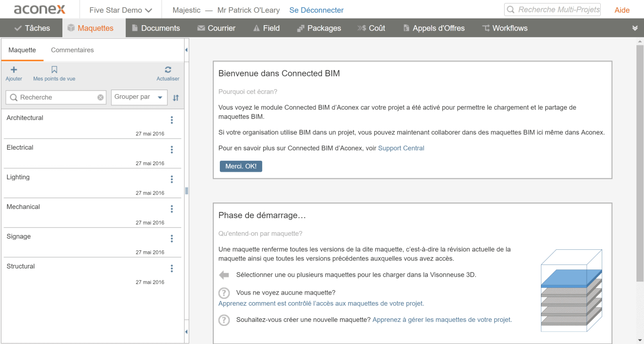
Task: Open the Coût menu
Action: [371, 28]
